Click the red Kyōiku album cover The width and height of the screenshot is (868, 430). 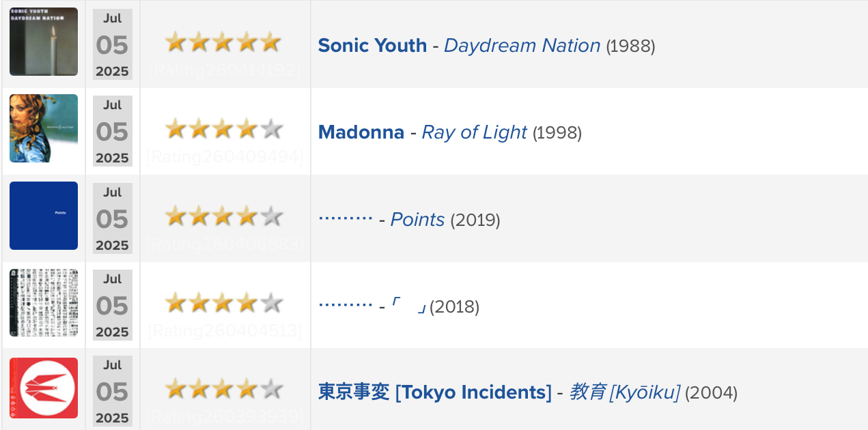(x=44, y=388)
